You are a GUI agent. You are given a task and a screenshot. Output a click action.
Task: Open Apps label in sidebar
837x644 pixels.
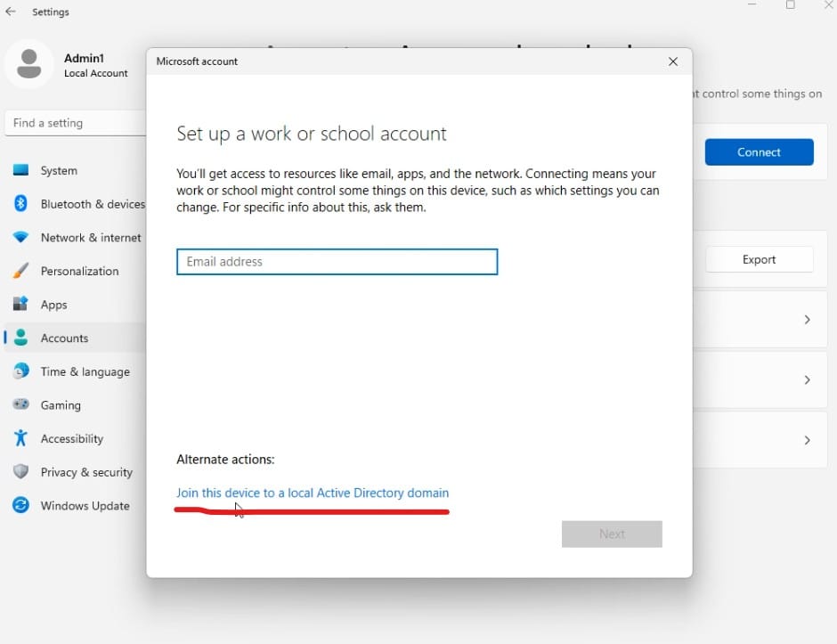54,305
